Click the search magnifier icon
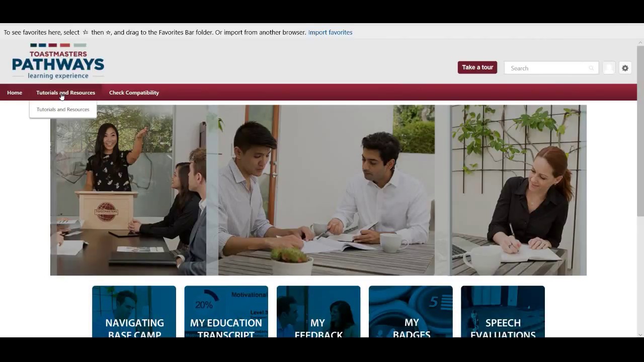 pos(591,68)
